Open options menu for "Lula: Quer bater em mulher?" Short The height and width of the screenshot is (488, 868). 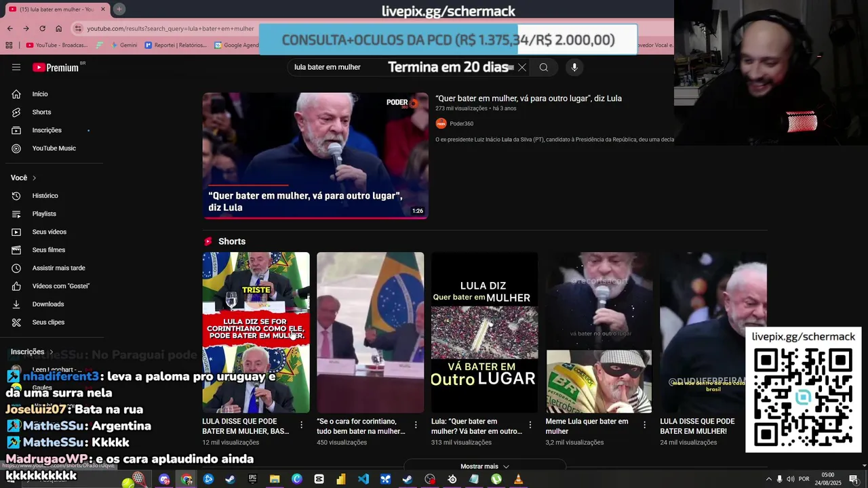(530, 425)
